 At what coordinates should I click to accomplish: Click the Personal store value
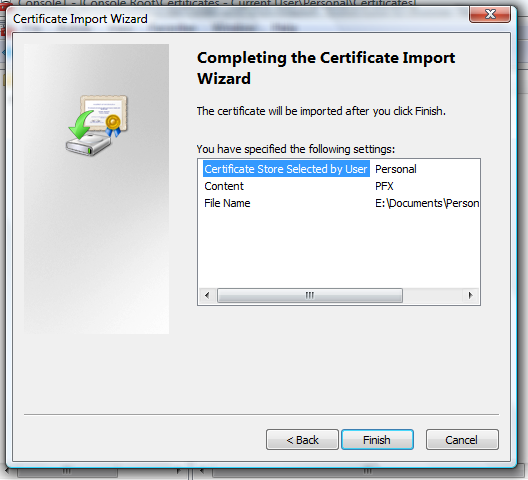coord(396,169)
